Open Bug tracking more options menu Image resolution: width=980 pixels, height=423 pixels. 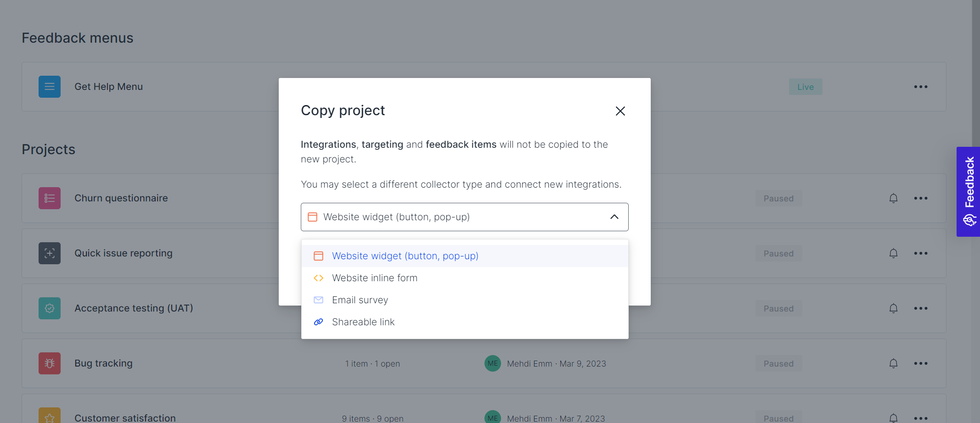pyautogui.click(x=920, y=363)
